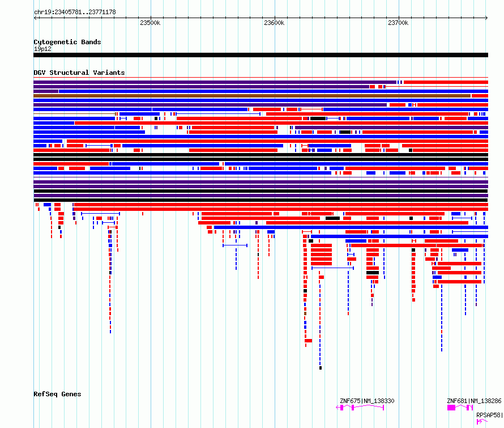Image resolution: width=504 pixels, height=428 pixels.
Task: Click the Cytogenetic Bands track title
Action: click(x=67, y=42)
